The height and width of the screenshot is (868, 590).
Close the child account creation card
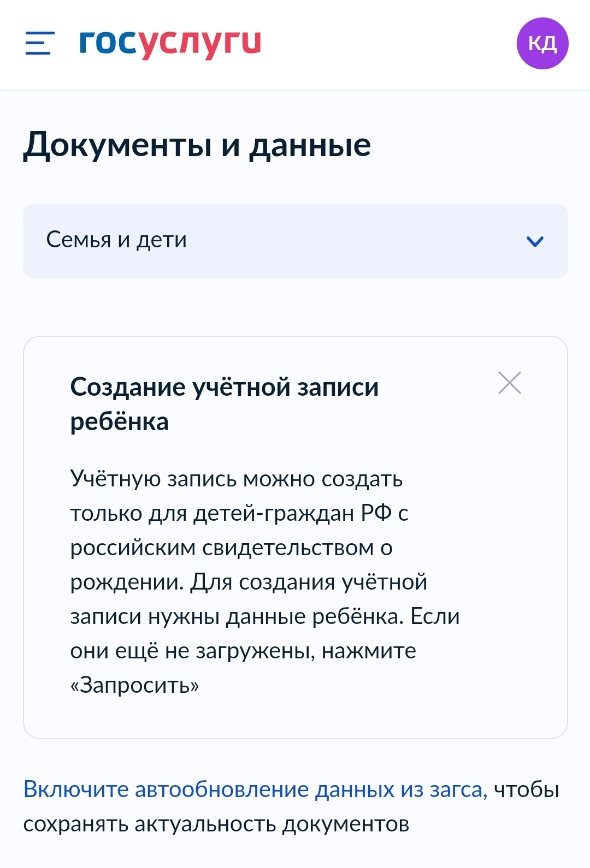click(510, 383)
